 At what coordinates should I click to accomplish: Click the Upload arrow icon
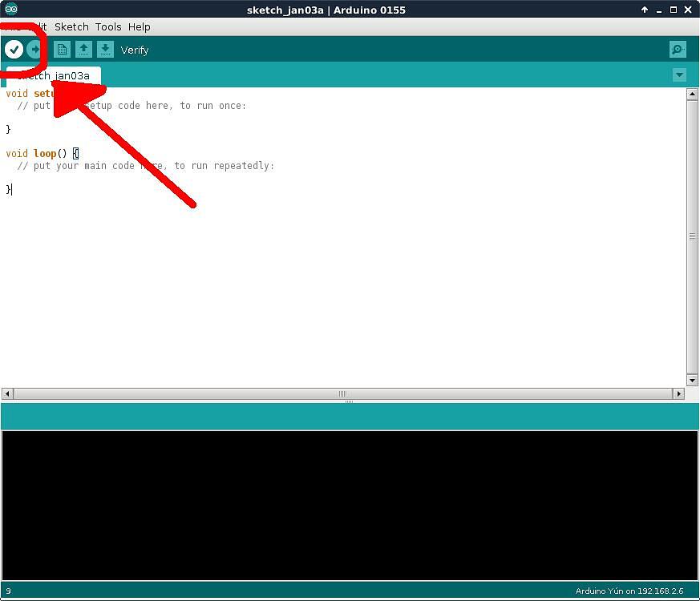35,49
